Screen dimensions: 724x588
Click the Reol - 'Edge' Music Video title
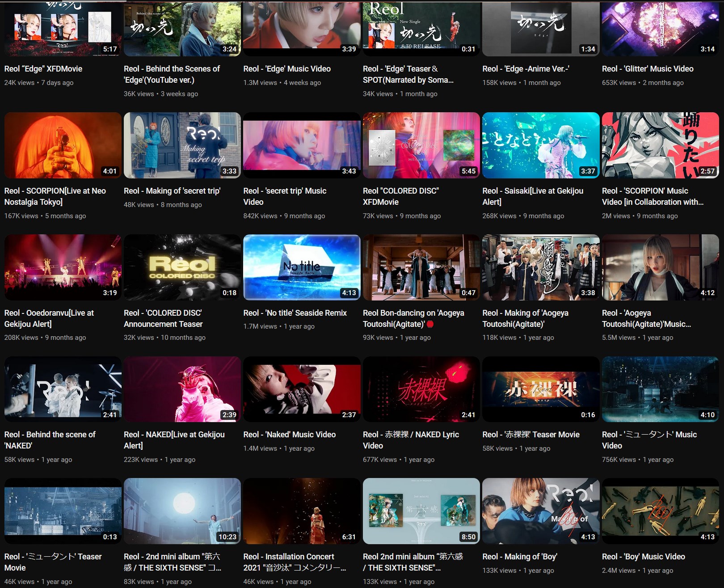tap(287, 69)
